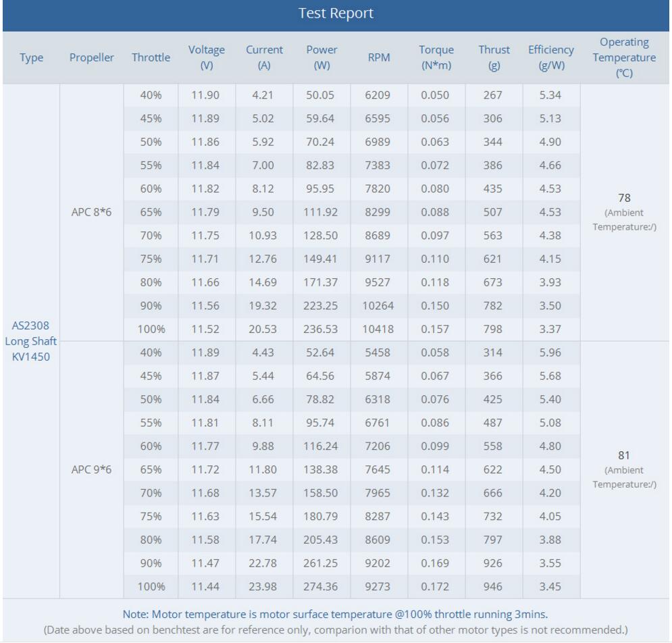Click the Operating Temperature column header
672x643 pixels.
(623, 57)
